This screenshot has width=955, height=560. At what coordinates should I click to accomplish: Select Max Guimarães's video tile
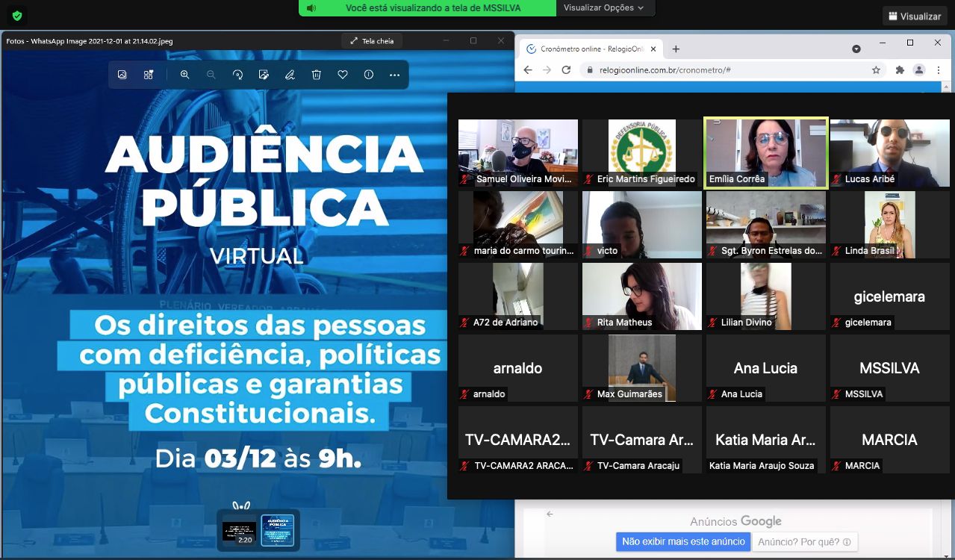coord(642,368)
